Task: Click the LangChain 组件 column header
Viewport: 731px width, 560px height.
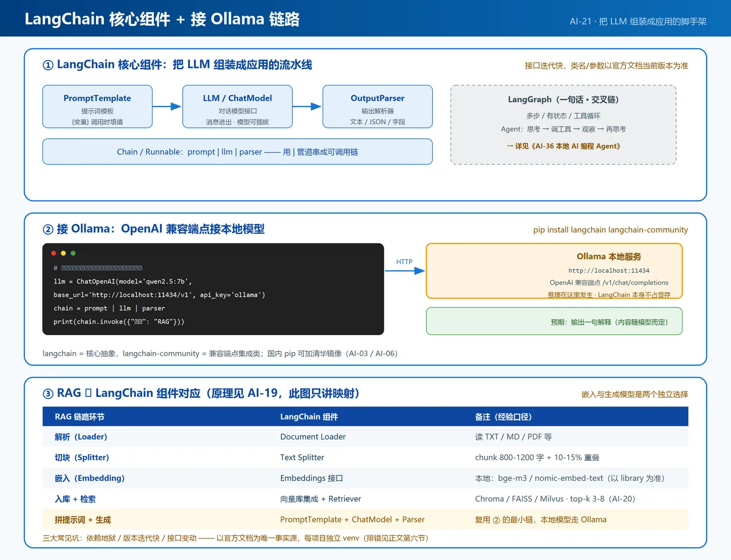Action: [x=309, y=416]
